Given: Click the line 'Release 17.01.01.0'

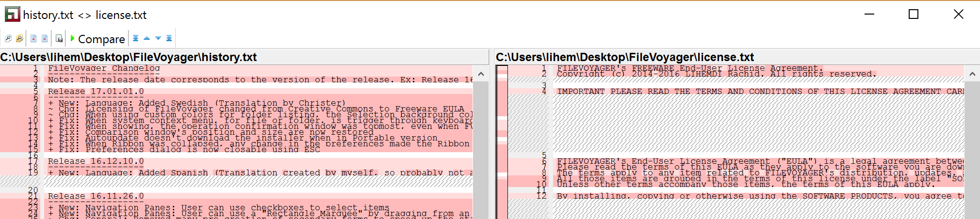Looking at the screenshot, I should [96, 91].
